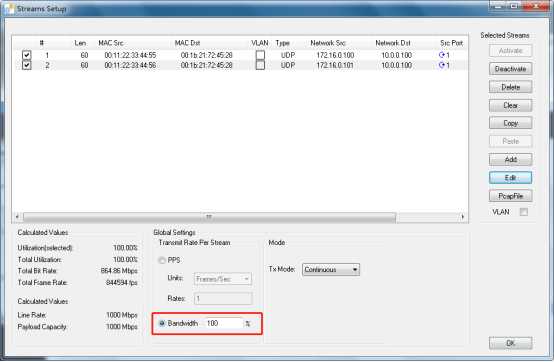Click the Network Src column header

[328, 43]
